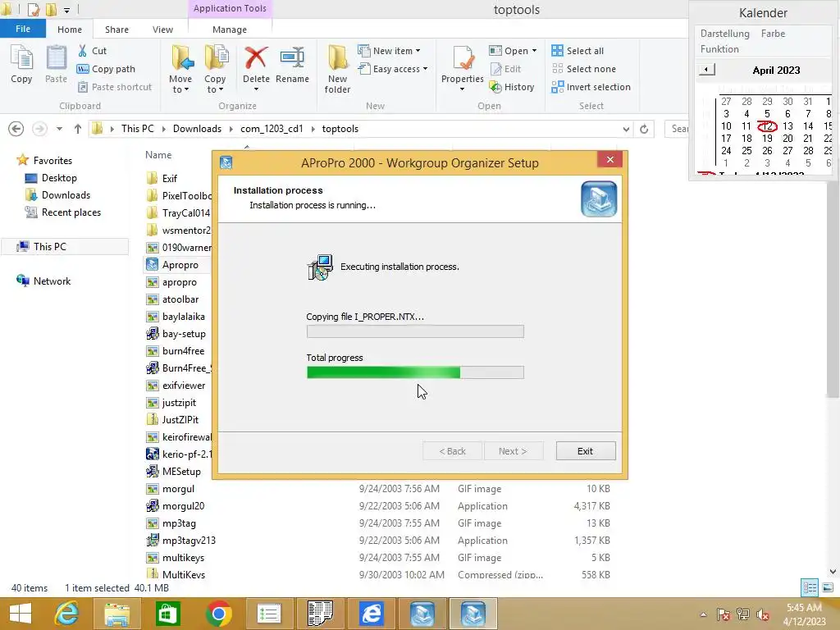Viewport: 840px width, 630px height.
Task: Refresh the folder view
Action: point(644,129)
